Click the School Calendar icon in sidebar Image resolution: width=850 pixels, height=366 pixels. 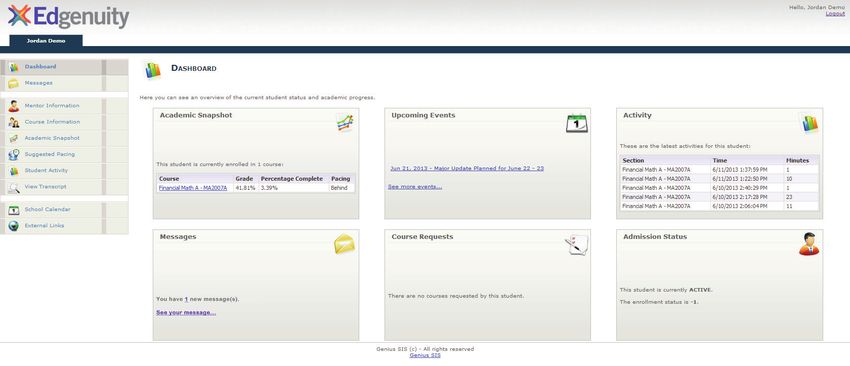click(14, 210)
